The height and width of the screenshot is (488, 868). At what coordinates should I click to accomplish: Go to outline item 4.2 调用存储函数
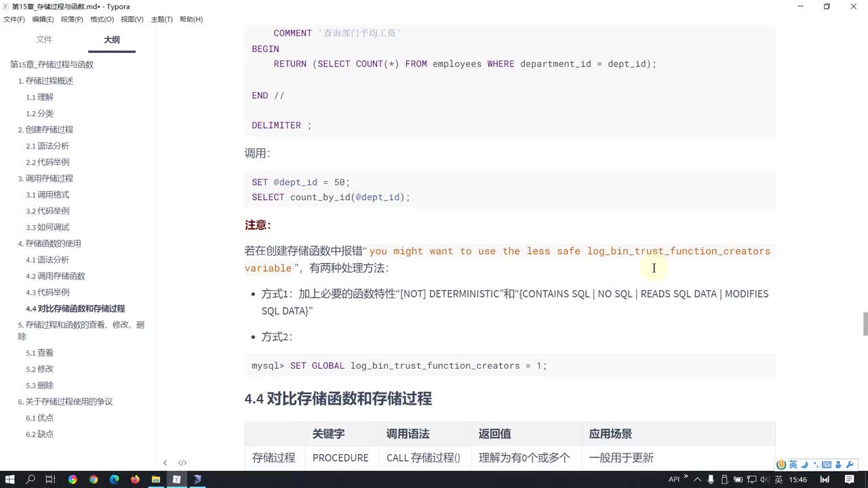pos(56,276)
